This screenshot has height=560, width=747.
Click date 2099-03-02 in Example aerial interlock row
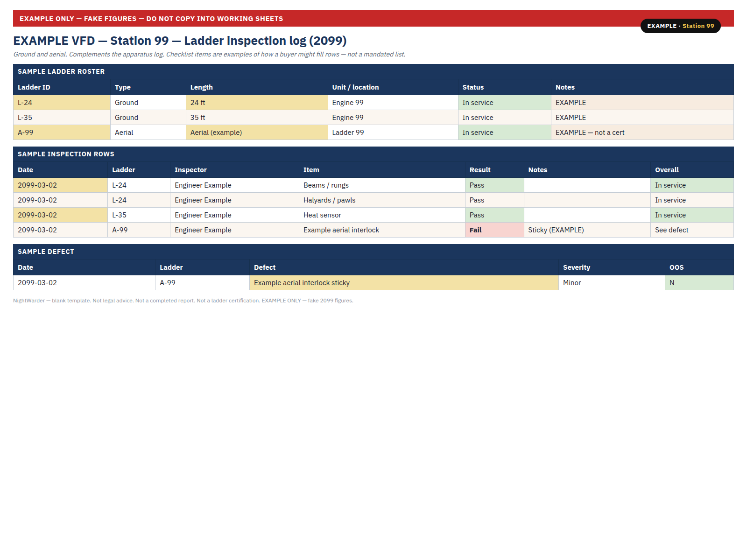tap(60, 230)
